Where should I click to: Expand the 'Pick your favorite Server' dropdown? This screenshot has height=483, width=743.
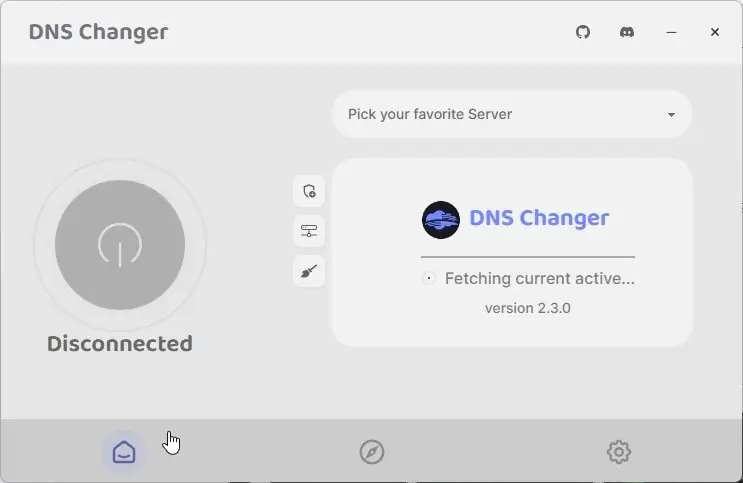(512, 114)
